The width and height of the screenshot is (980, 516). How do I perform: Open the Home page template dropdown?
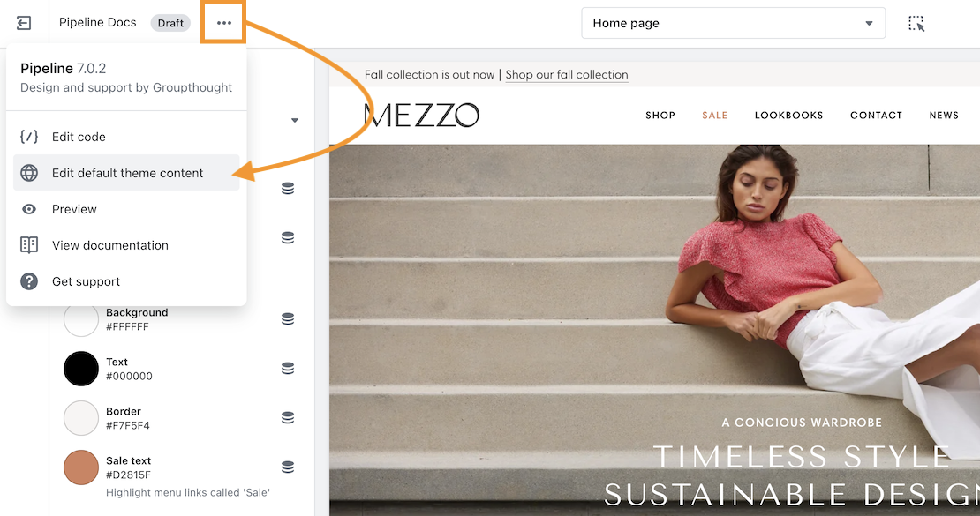[733, 24]
